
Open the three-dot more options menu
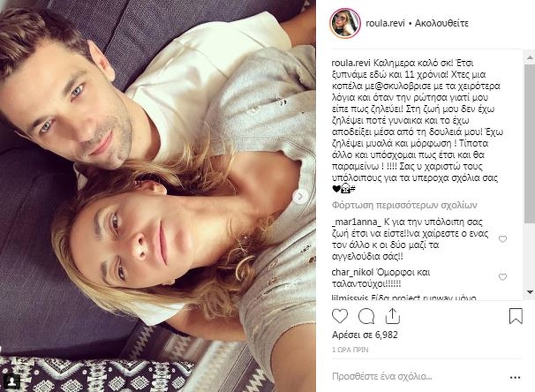coord(515,377)
